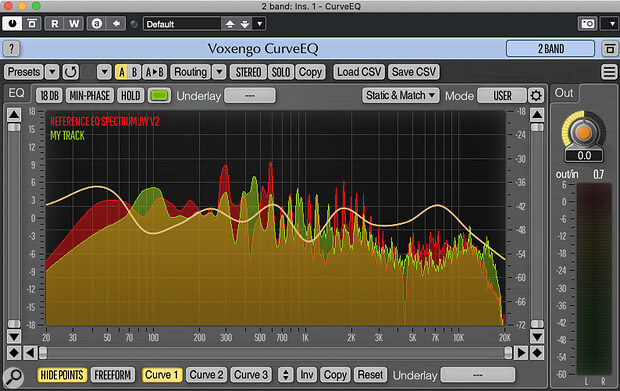This screenshot has width=620, height=391.
Task: Click the camera snapshot icon
Action: click(588, 24)
